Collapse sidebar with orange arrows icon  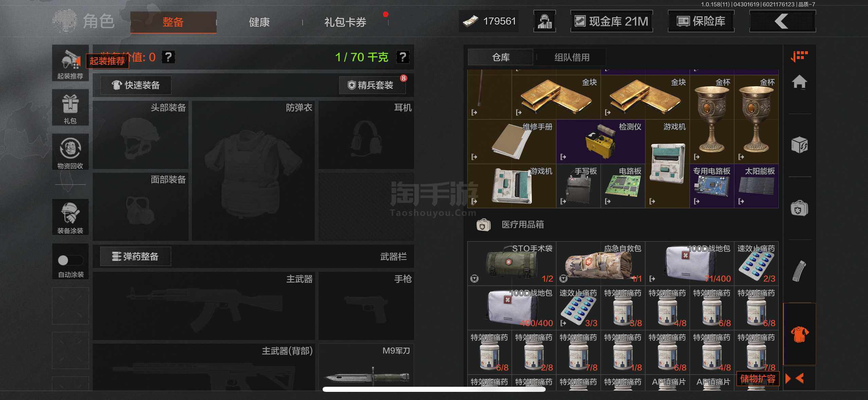coord(795,378)
